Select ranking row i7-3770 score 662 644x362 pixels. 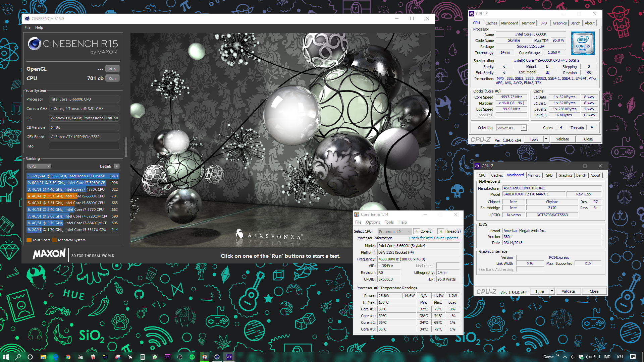pyautogui.click(x=73, y=209)
